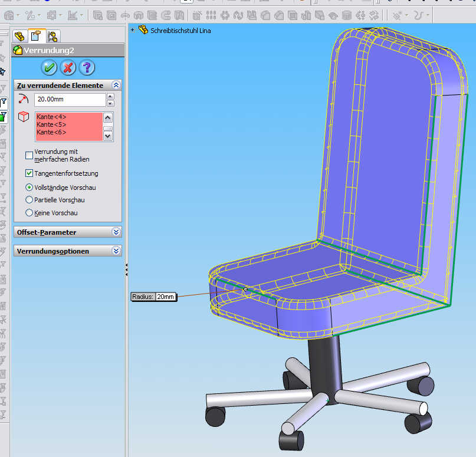
Task: Click the cylinder-shaped feature toolbar icon
Action: (x=347, y=15)
